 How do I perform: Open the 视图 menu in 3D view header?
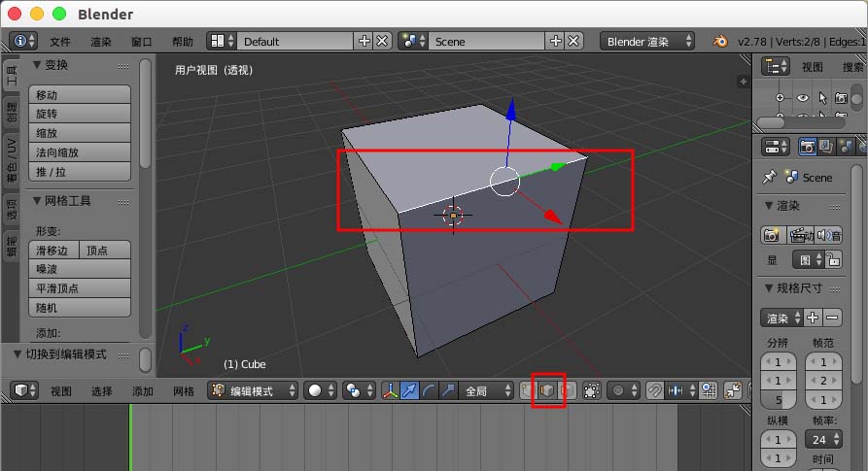pos(61,390)
